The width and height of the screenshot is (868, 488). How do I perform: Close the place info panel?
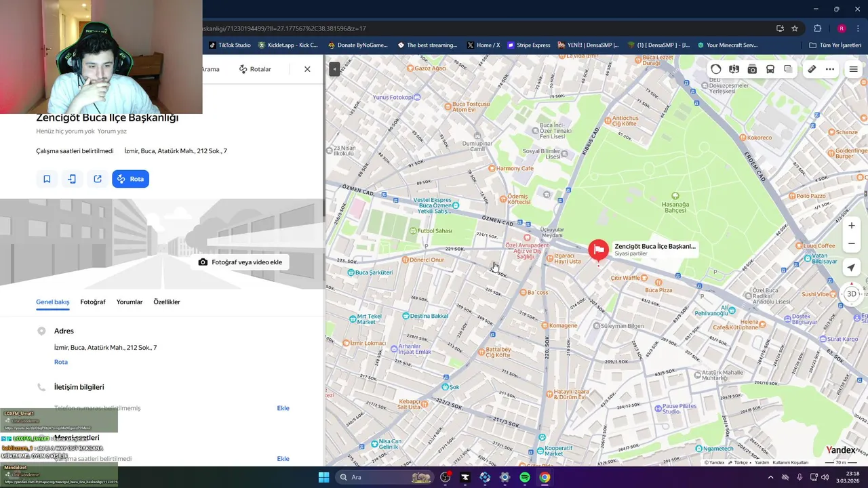point(307,69)
